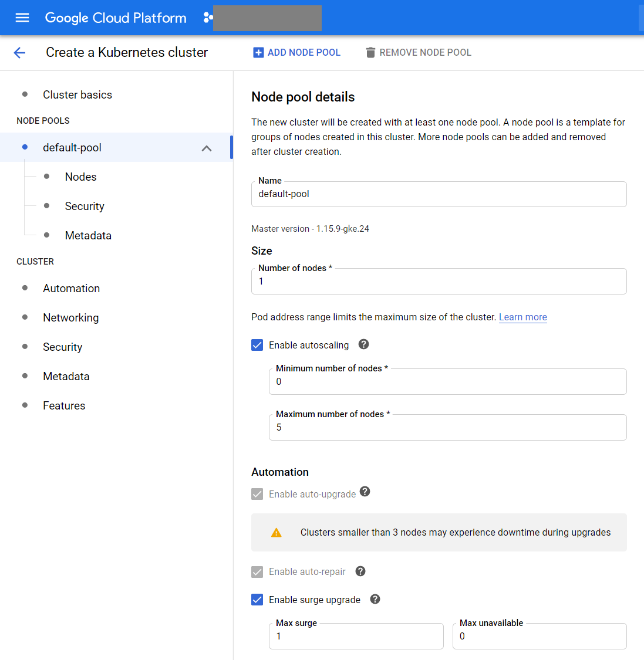Click the Size section heading
Viewport: 644px width, 660px height.
click(x=262, y=251)
